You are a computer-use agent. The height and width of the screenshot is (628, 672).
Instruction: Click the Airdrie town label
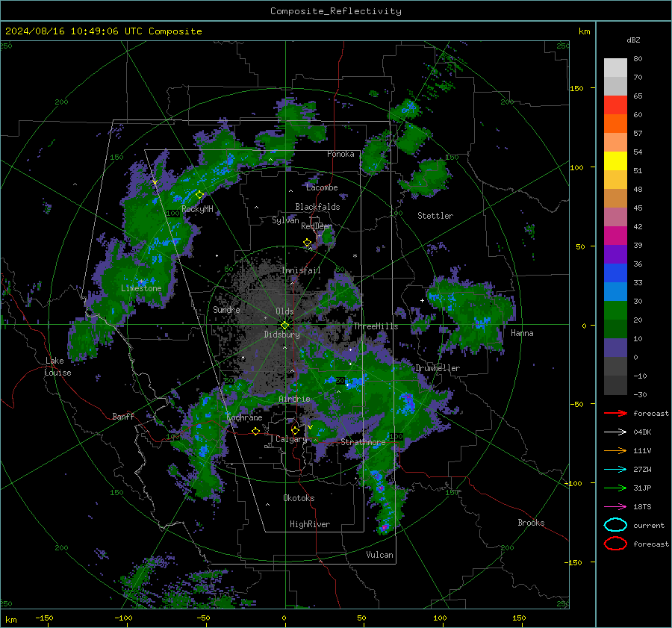294,399
